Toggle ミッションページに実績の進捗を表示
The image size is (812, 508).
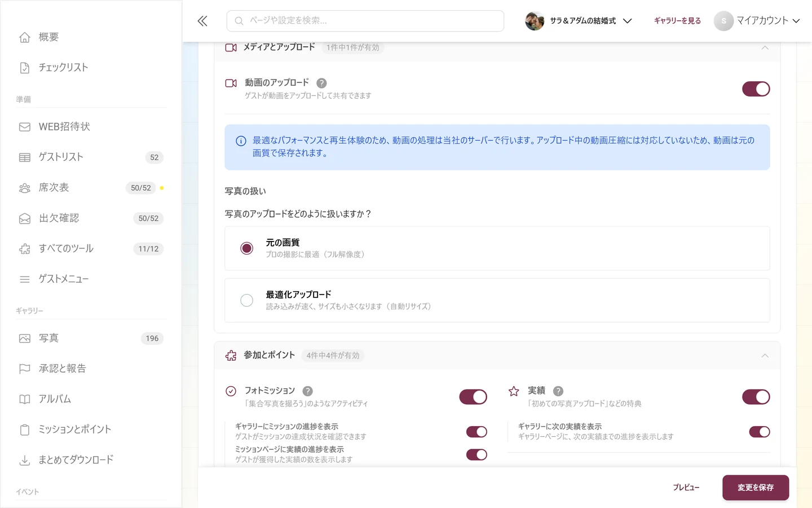[476, 454]
